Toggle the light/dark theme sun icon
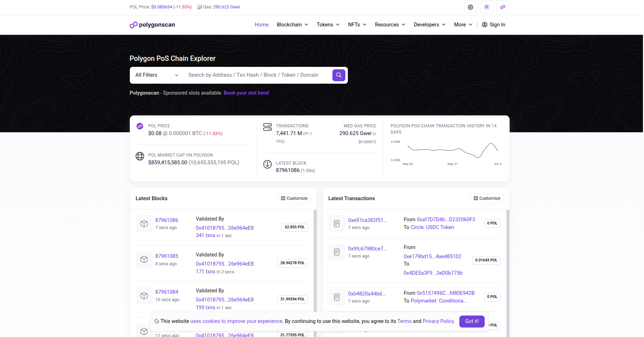Screen dimensions: 644x337 486,7
